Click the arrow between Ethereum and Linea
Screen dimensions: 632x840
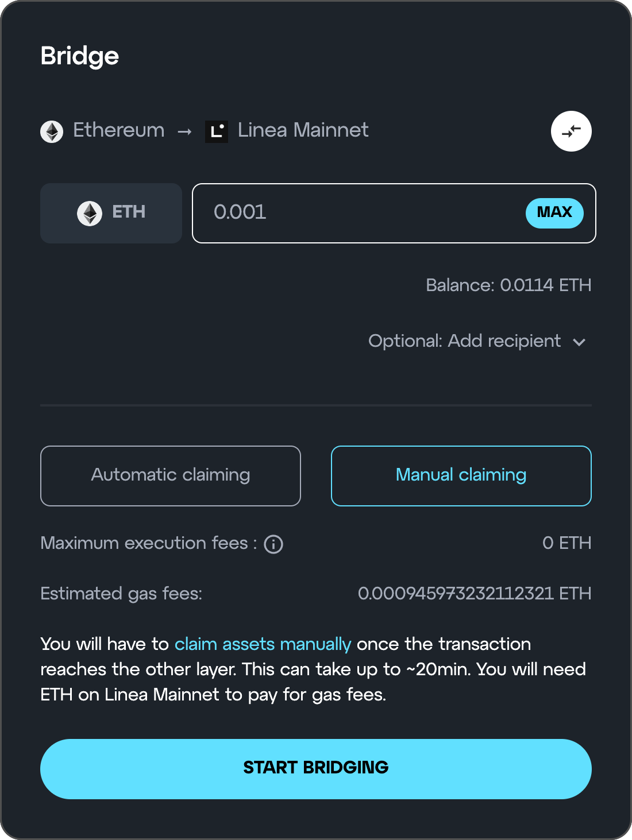[184, 132]
